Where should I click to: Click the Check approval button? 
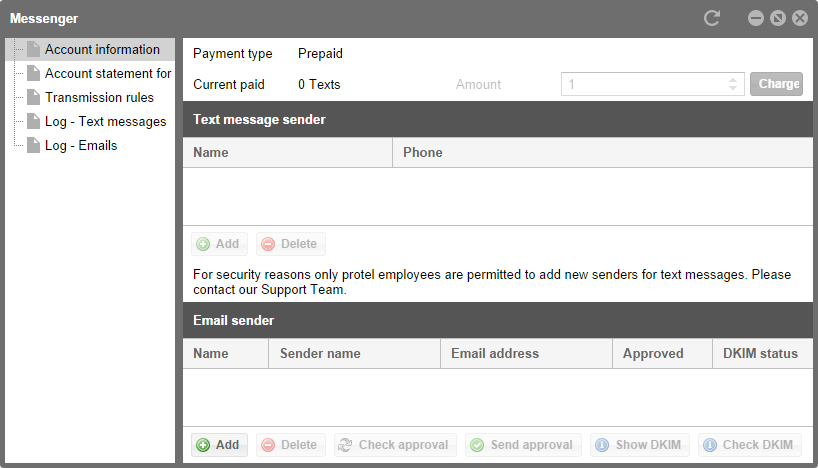click(x=395, y=445)
